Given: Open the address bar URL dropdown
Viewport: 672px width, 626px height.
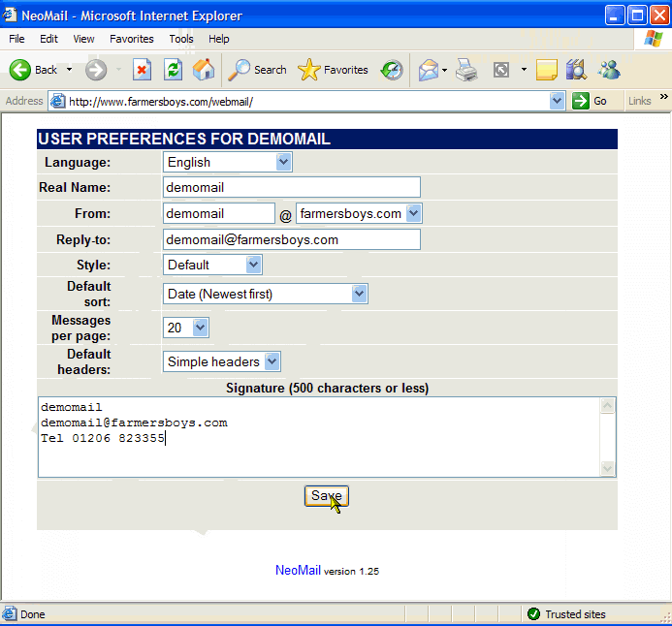Looking at the screenshot, I should [557, 101].
